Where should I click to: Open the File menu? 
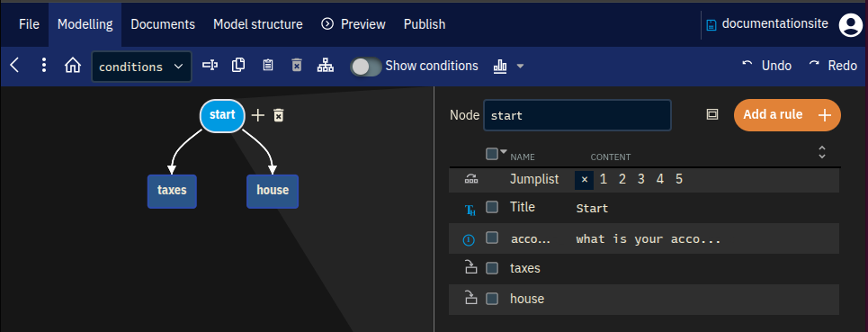(x=29, y=24)
